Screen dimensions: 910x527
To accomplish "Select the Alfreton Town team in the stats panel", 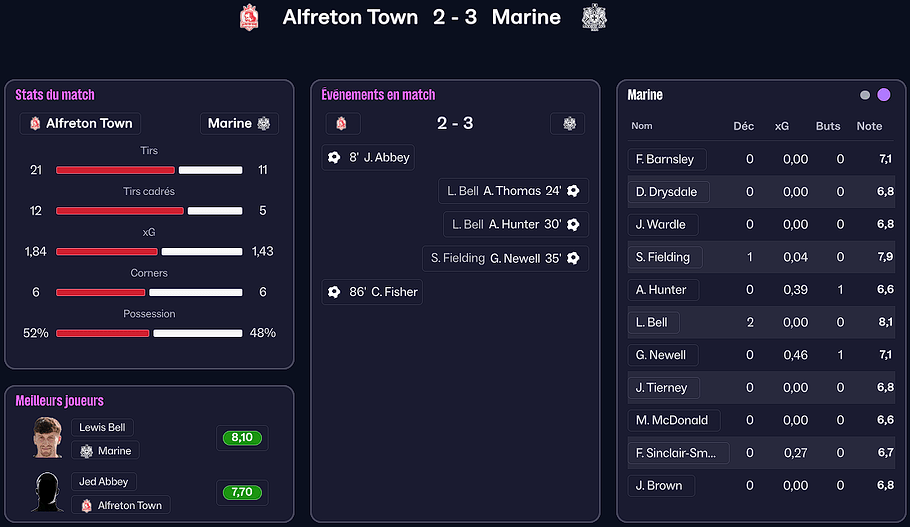I will 80,123.
